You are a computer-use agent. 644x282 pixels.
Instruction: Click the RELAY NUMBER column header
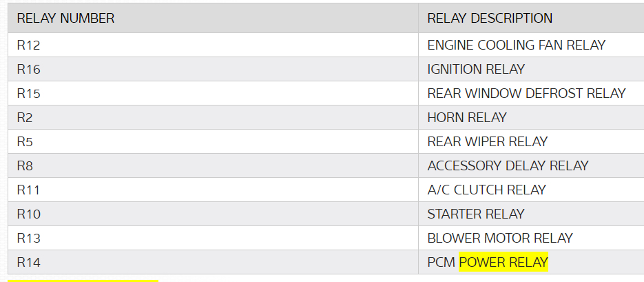pos(65,19)
